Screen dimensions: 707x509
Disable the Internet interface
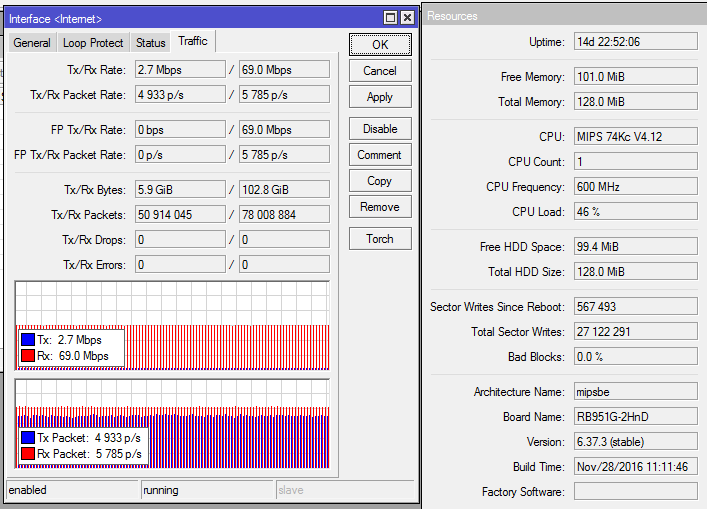pos(379,129)
